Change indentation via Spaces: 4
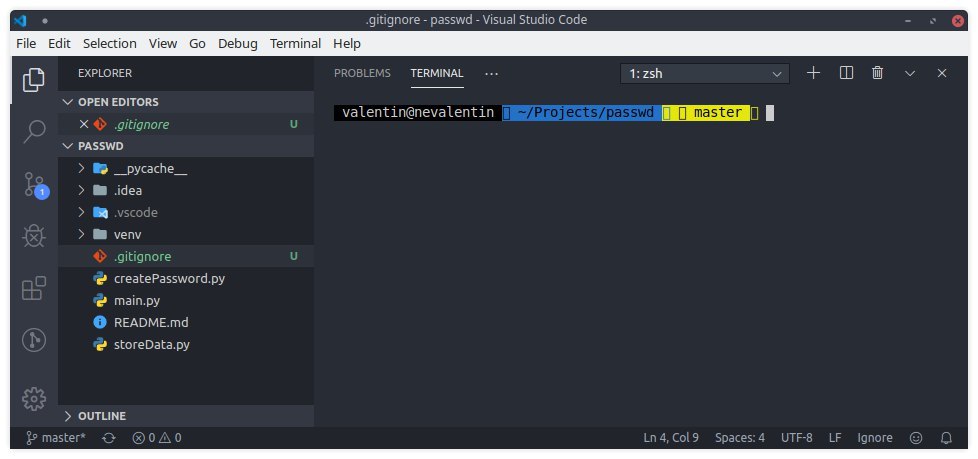 (x=740, y=438)
